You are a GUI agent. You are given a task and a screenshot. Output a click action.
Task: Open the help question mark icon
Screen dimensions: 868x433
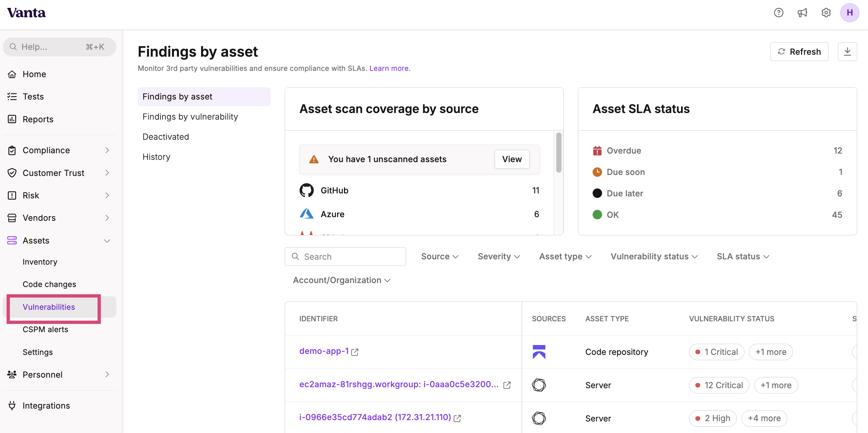pos(778,13)
